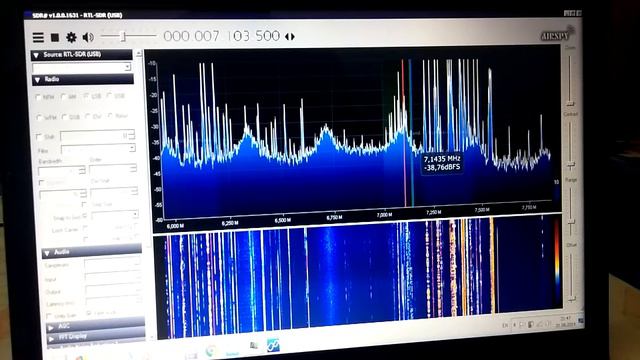Click the CW Shift stepper field
This screenshot has height=360, width=640.
(x=114, y=191)
